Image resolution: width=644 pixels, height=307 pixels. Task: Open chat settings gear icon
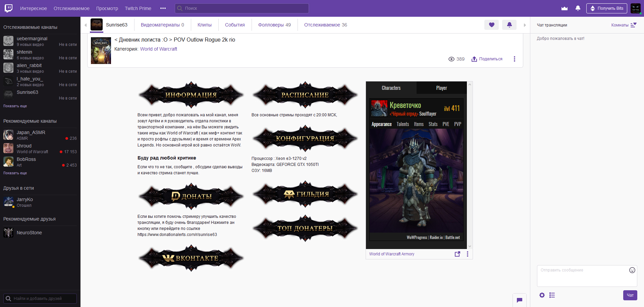coord(542,295)
